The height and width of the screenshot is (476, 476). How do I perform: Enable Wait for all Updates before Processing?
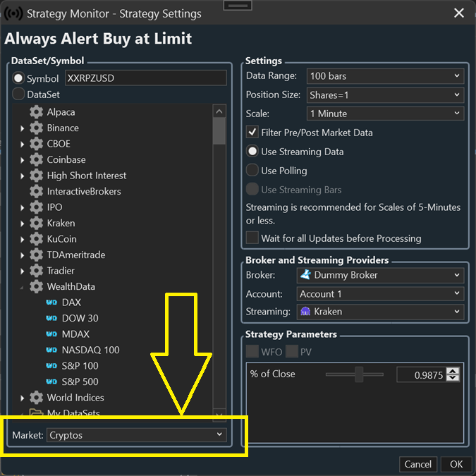pos(252,238)
